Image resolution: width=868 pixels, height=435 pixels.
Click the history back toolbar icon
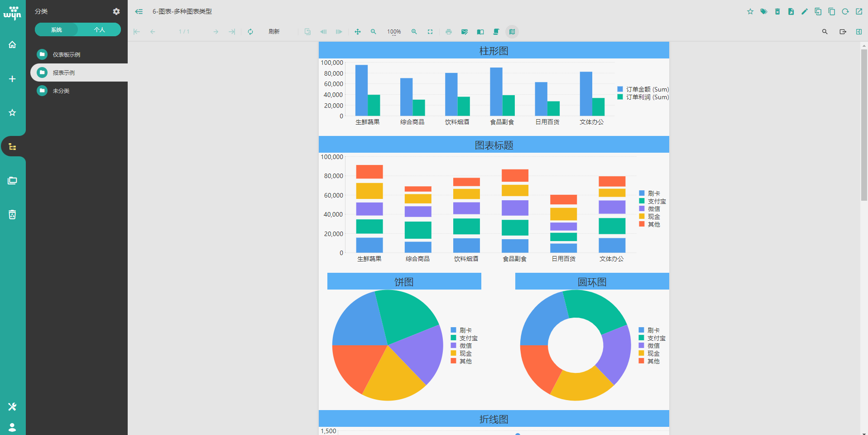[x=323, y=32]
